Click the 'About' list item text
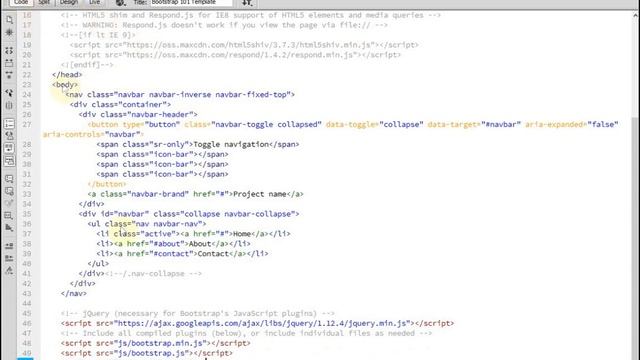640x360 pixels. pos(200,244)
